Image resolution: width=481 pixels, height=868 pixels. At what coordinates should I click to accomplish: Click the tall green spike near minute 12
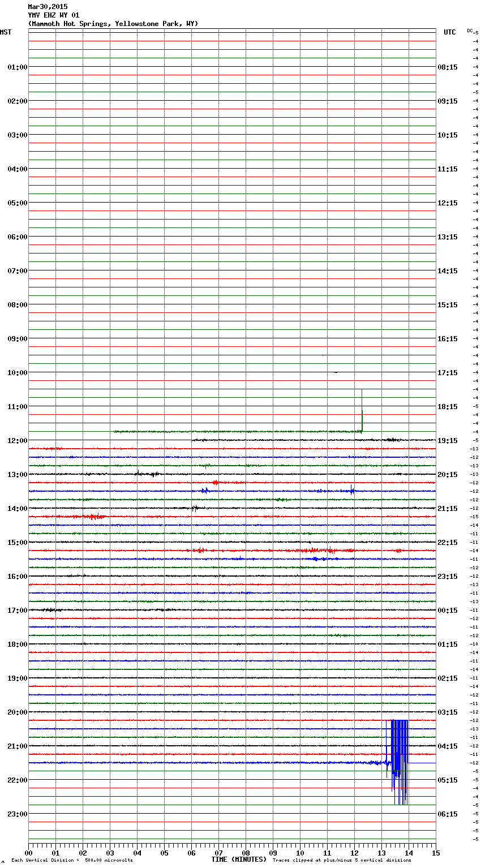coord(362,412)
